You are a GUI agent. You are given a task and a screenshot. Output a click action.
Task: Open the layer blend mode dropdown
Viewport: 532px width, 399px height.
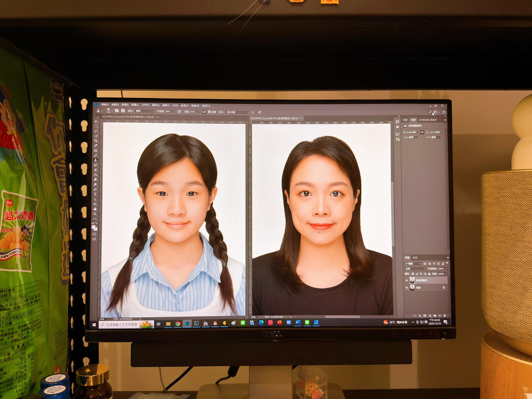pyautogui.click(x=415, y=269)
